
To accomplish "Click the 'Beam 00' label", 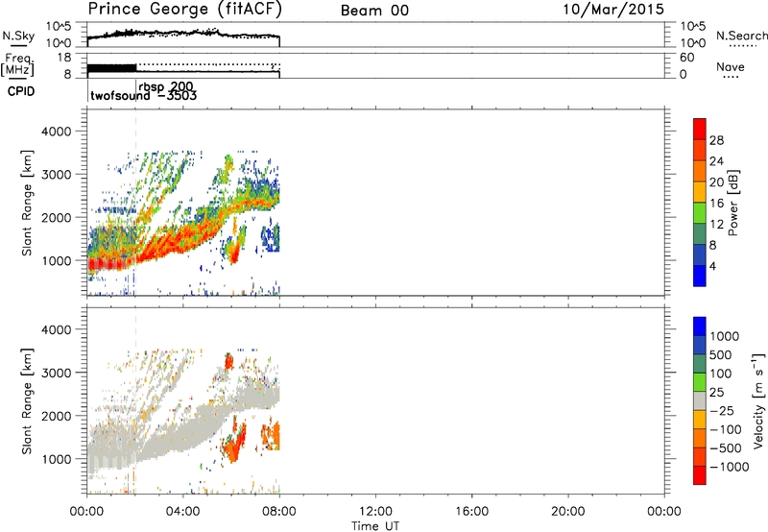I will click(x=374, y=11).
